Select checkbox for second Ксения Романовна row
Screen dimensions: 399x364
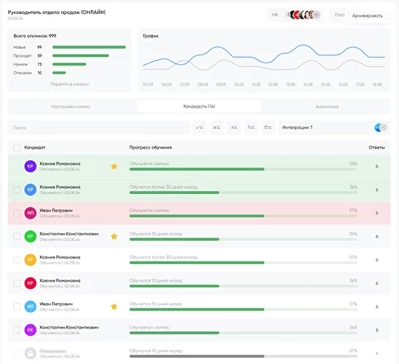click(x=17, y=190)
